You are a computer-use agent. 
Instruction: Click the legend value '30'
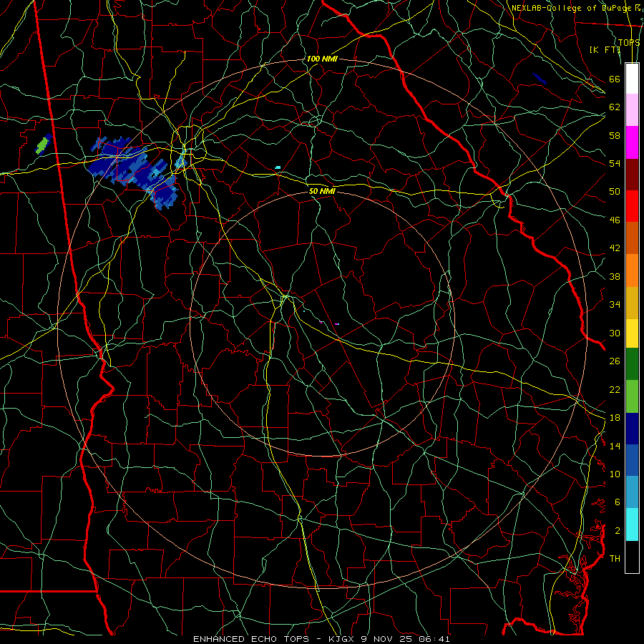(x=615, y=333)
